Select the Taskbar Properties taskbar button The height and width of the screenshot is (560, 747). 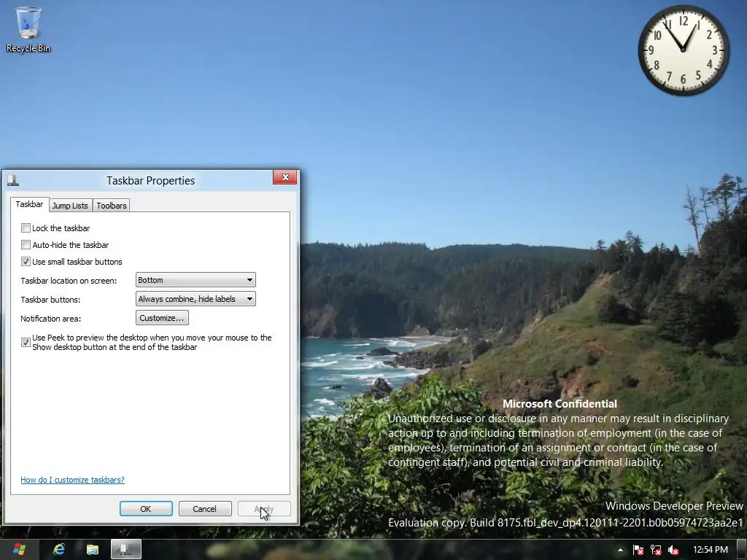coord(126,550)
